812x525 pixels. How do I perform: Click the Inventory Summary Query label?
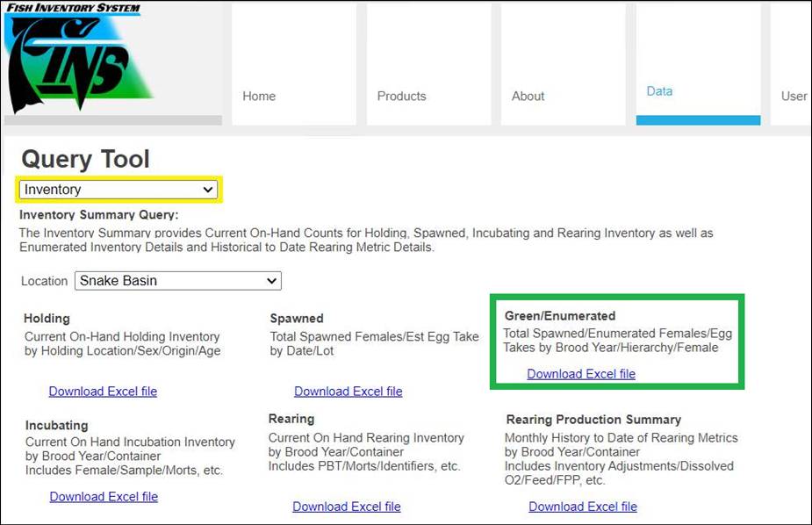(x=98, y=215)
